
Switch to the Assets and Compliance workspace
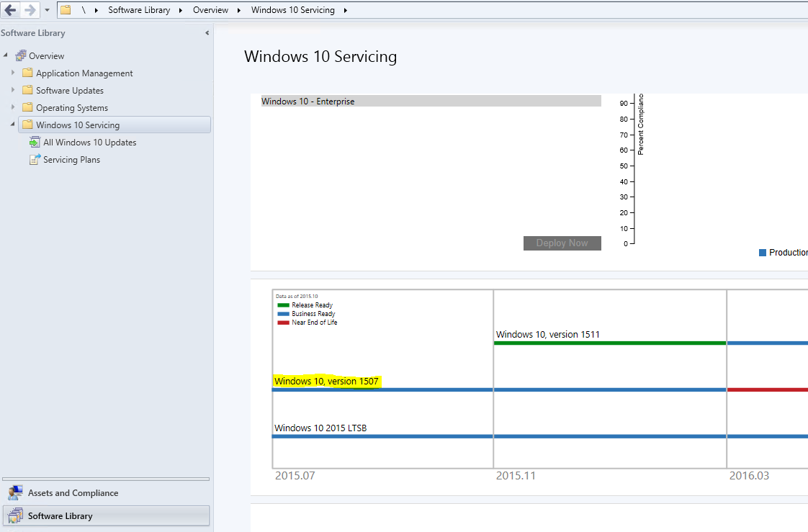click(x=106, y=493)
